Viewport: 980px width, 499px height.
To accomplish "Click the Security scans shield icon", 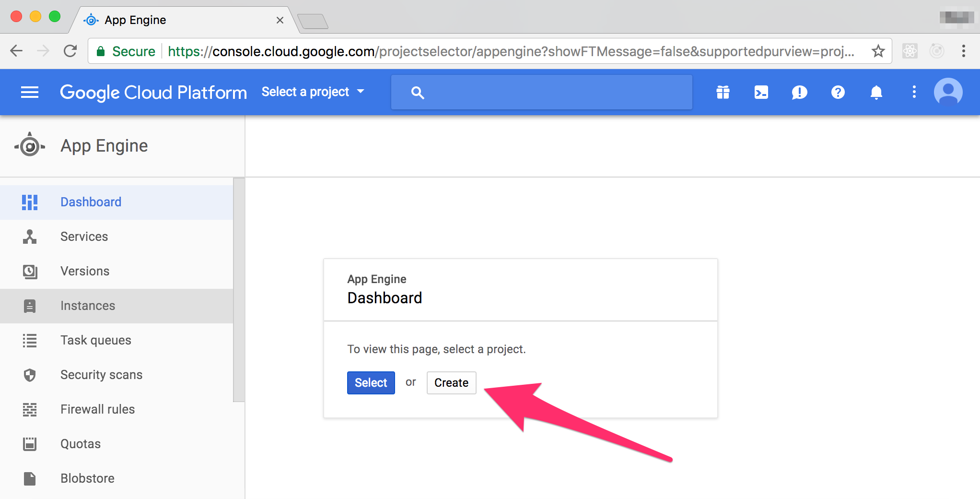I will [x=30, y=375].
